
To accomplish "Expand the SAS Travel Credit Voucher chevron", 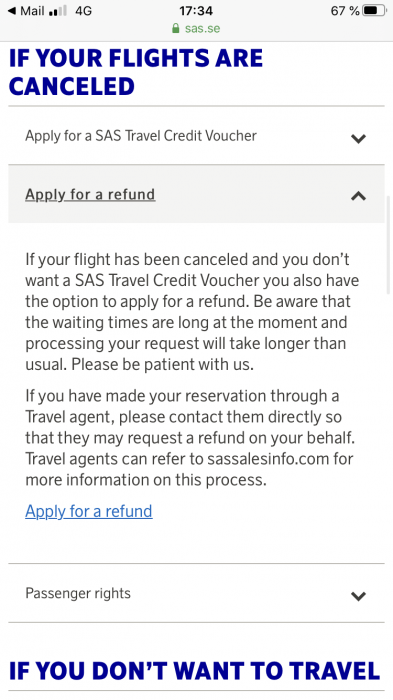I will tap(358, 138).
